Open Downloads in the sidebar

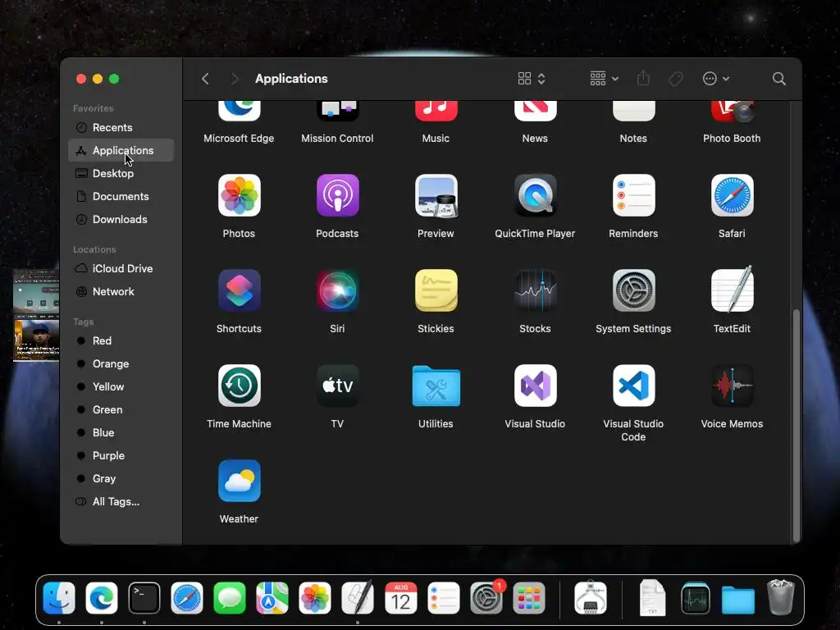coord(121,220)
